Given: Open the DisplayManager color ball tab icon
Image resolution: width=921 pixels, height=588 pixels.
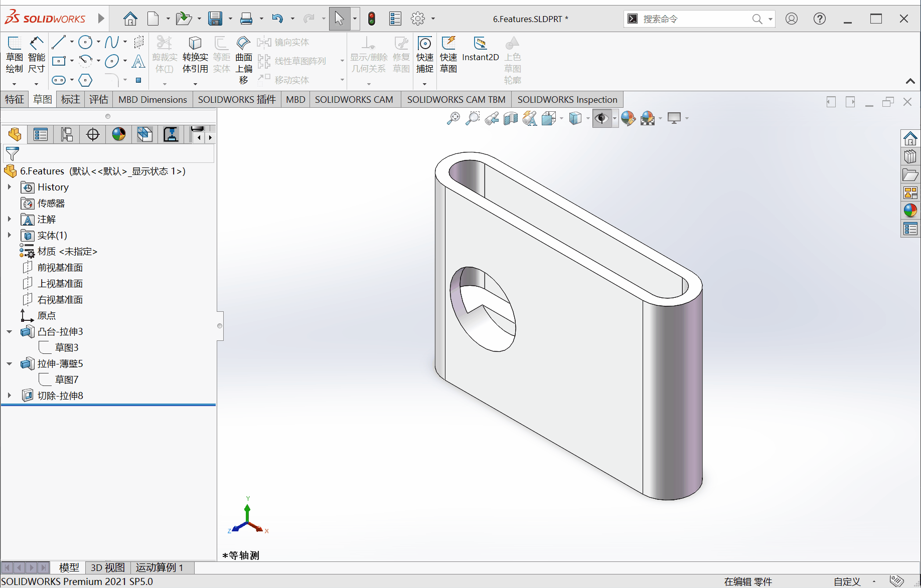Looking at the screenshot, I should pyautogui.click(x=119, y=134).
